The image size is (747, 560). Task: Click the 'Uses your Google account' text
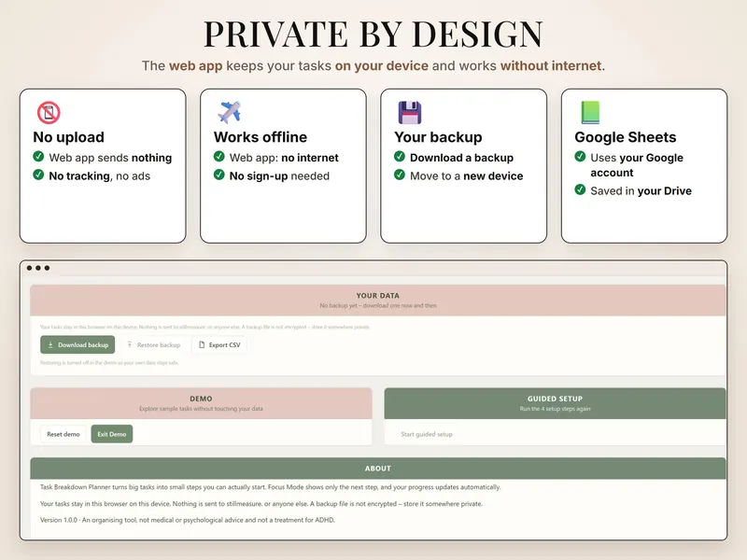pos(637,165)
